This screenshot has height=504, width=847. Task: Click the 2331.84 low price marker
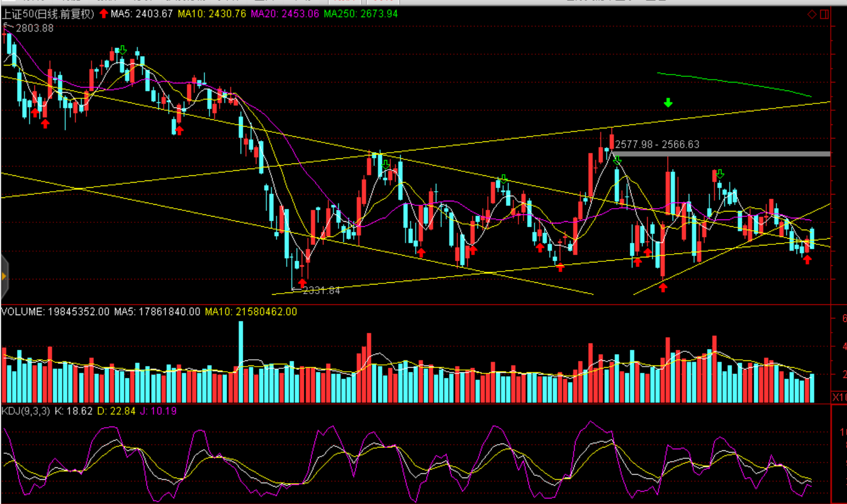321,291
